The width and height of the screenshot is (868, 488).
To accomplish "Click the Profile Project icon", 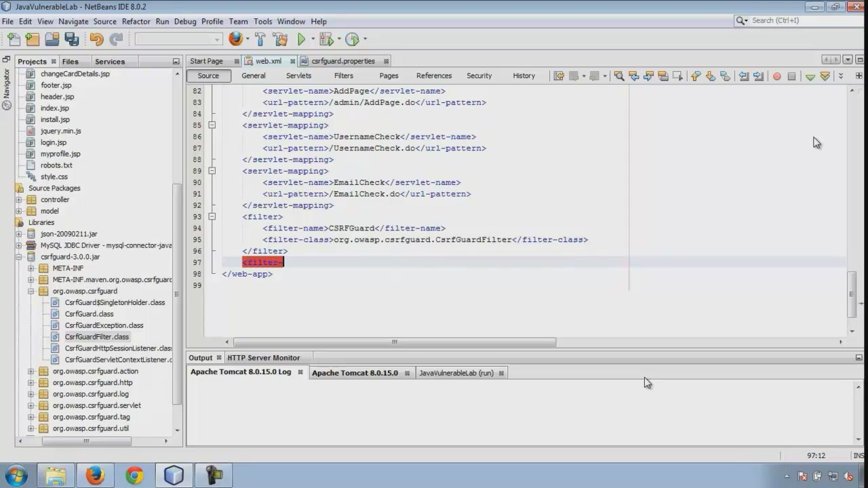I will (352, 39).
